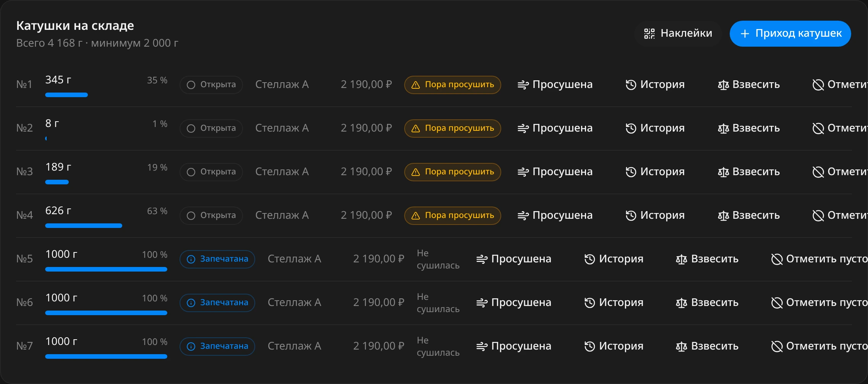Toggle the Открыта status chip on spool №3
This screenshot has height=384, width=868.
(x=211, y=172)
